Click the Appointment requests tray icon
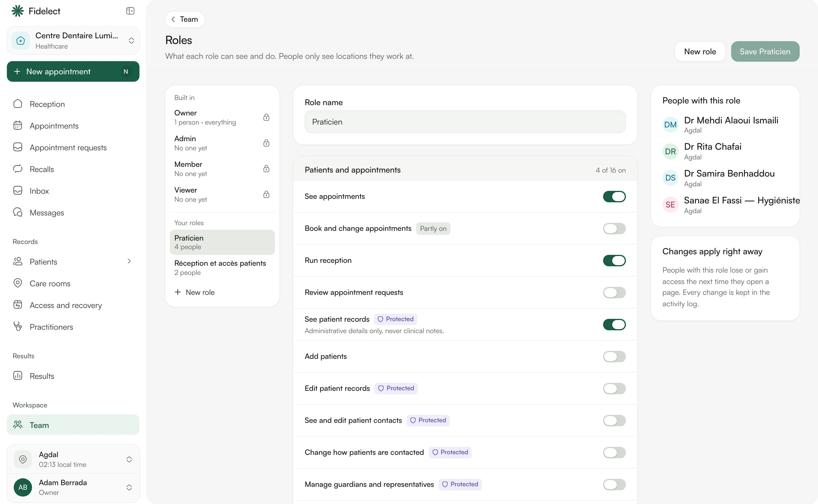The image size is (818, 504). [x=18, y=147]
